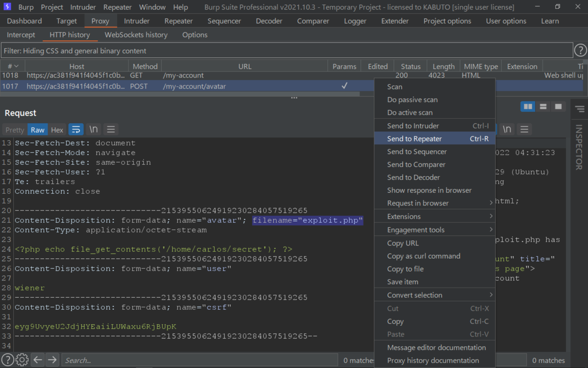Open the HTTP history sub-tab
The image size is (588, 368).
coord(70,35)
